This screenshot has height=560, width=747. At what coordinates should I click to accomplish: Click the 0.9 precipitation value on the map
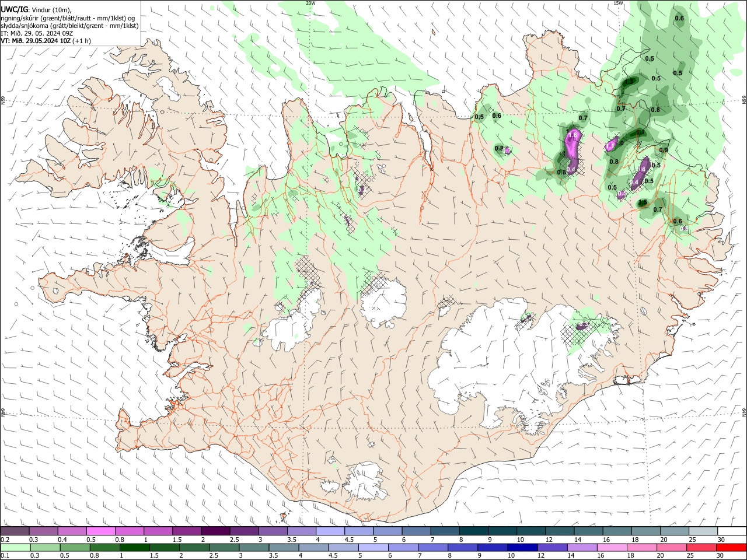click(663, 150)
